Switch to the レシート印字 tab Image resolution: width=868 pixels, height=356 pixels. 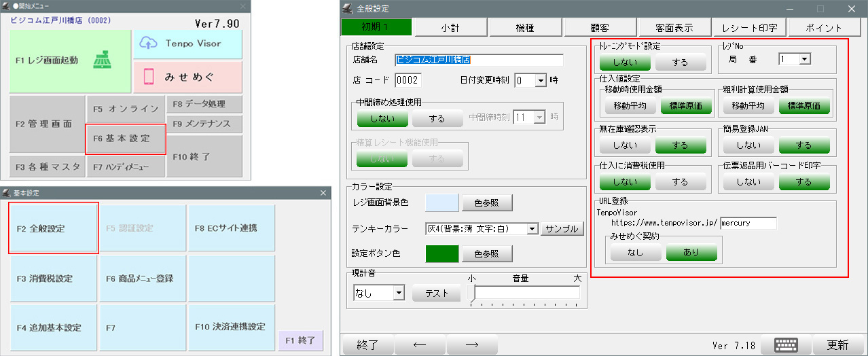[x=750, y=28]
